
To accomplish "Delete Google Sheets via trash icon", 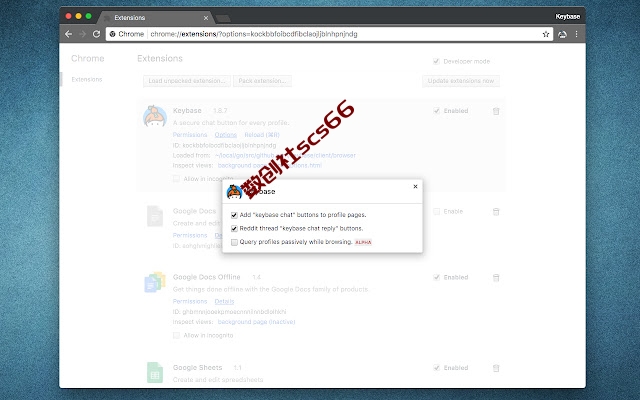I will (496, 368).
